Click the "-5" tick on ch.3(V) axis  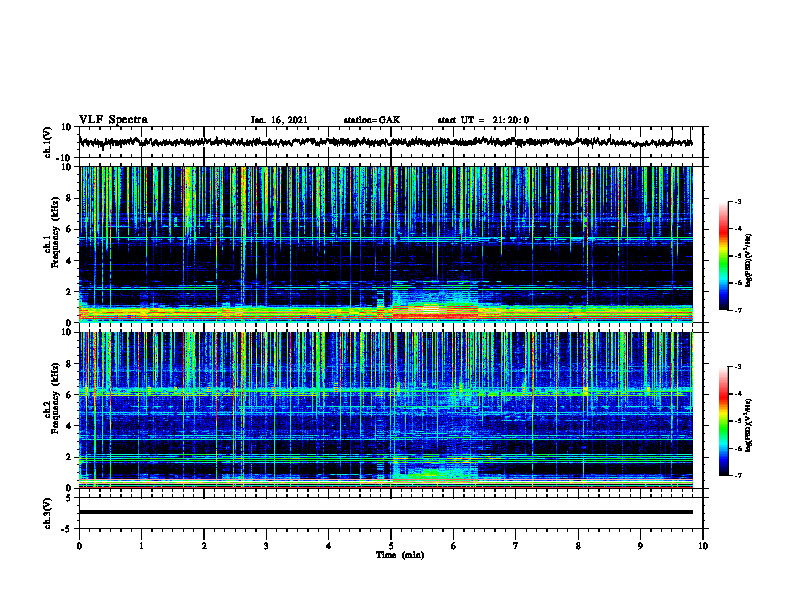67,529
